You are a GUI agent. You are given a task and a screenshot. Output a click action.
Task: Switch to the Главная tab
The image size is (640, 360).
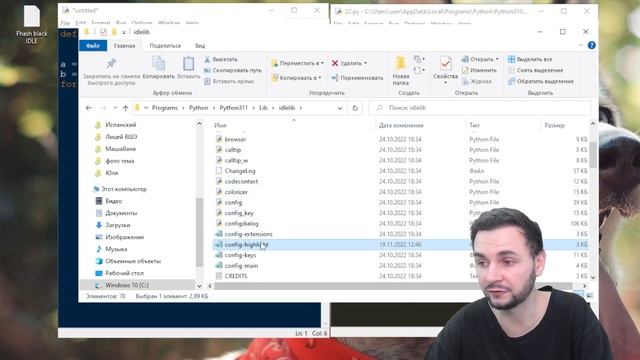tap(124, 46)
